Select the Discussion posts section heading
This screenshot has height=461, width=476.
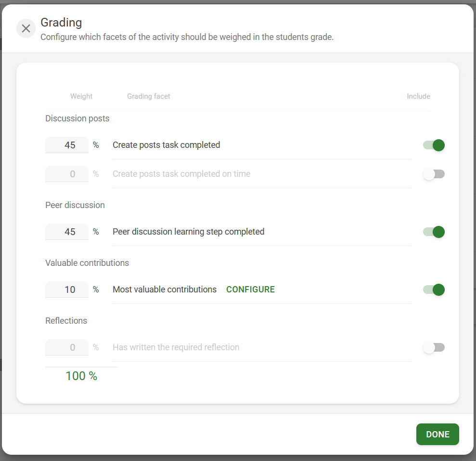77,119
